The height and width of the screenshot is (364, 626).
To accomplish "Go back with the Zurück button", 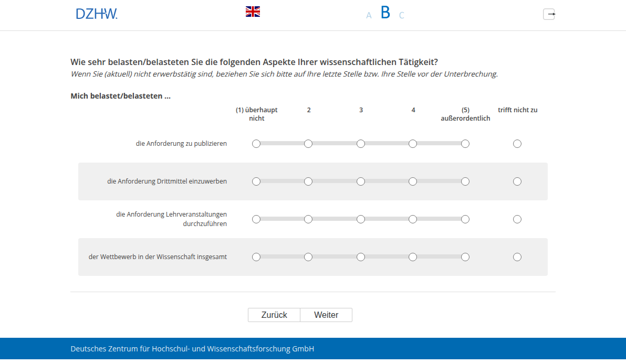I will [274, 315].
